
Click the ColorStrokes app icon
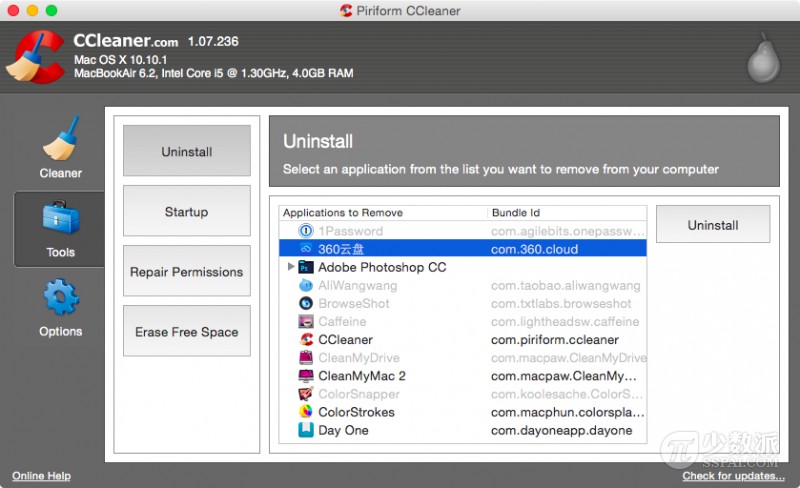[x=306, y=412]
